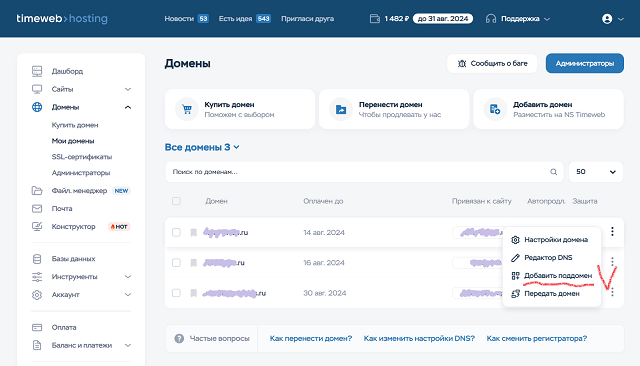
Task: Click the Почта envelope icon
Action: coord(37,209)
